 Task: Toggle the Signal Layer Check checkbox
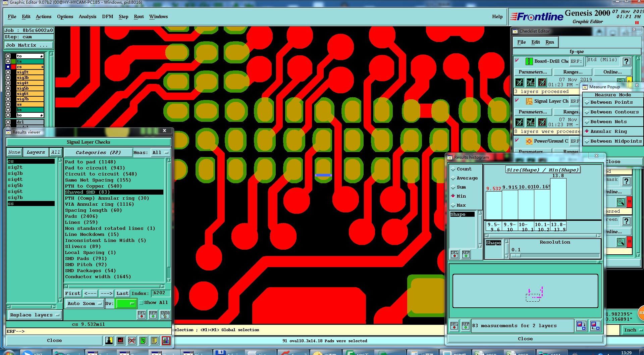pos(517,100)
